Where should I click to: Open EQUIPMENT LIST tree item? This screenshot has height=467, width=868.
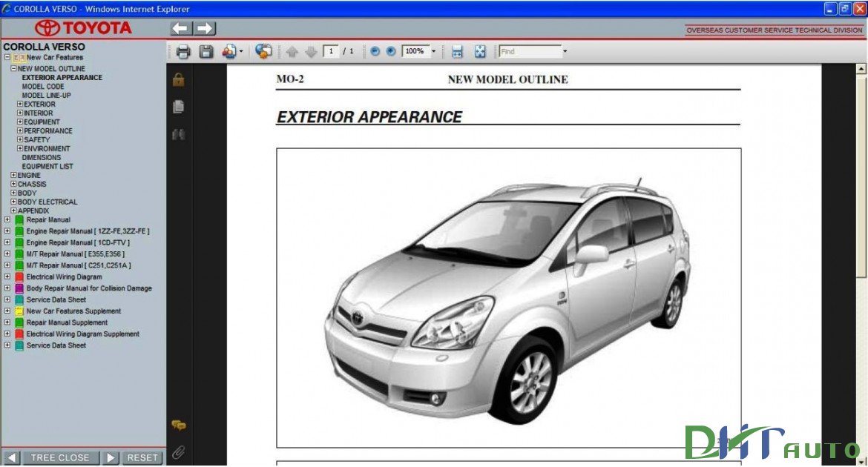pos(47,166)
